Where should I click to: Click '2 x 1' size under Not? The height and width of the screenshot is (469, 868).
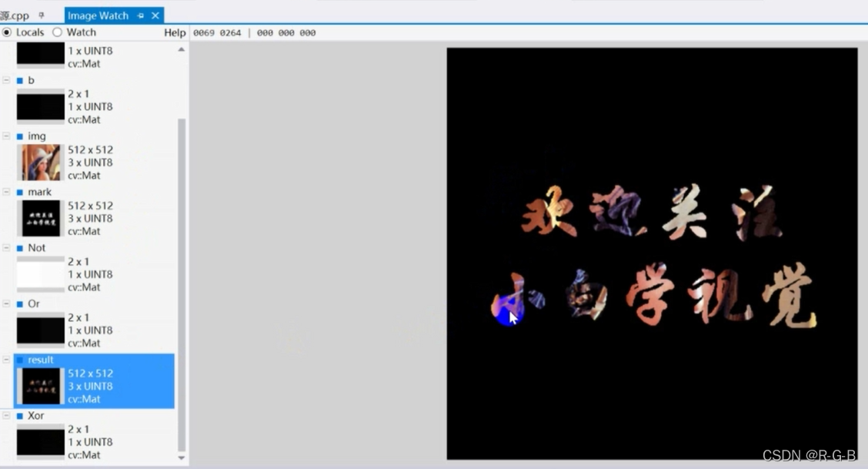(78, 262)
